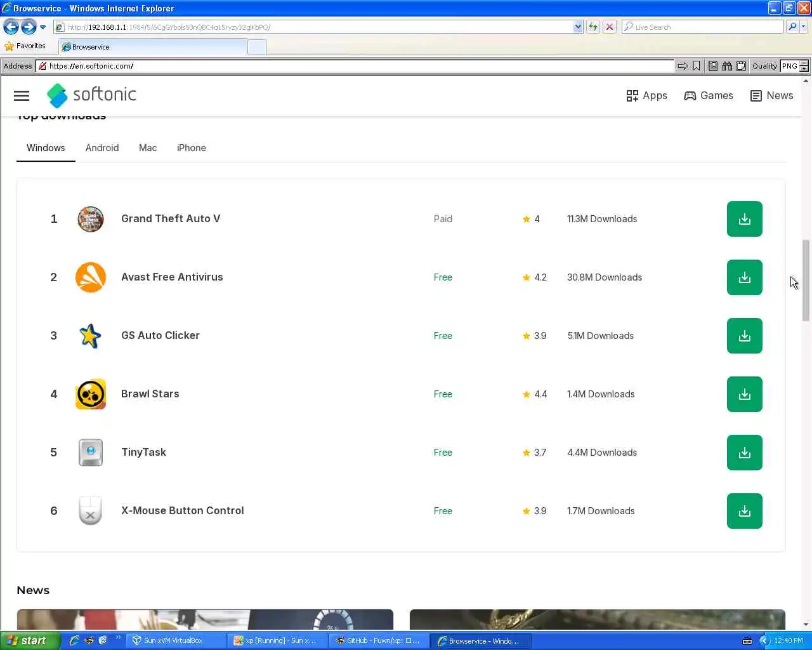The height and width of the screenshot is (650, 812).
Task: Open the right News article thumbnail
Action: click(x=598, y=620)
